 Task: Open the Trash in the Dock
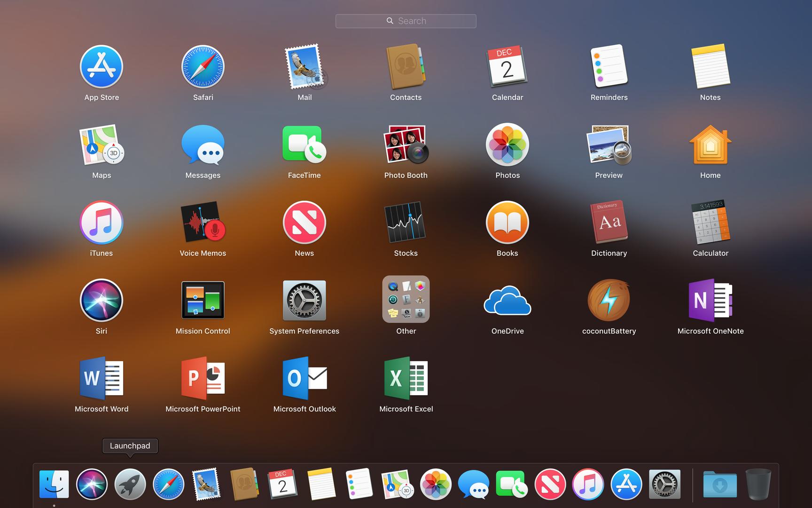758,484
